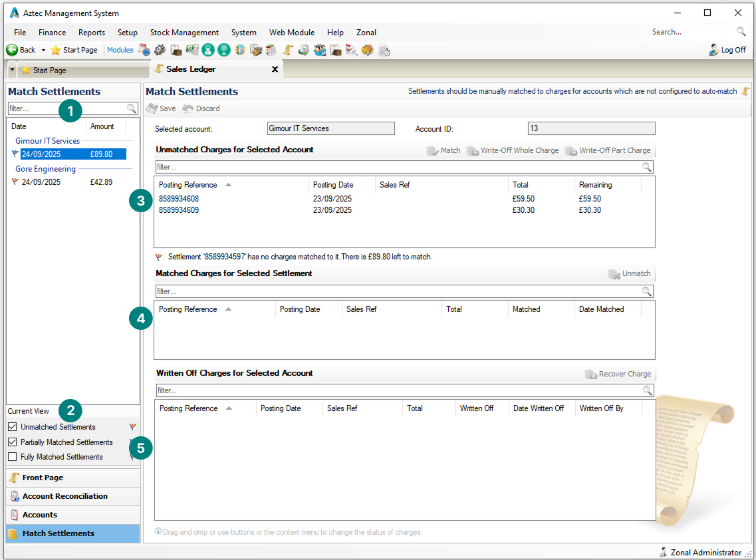
Task: Enable the Fully Matched Settlements checkbox
Action: pyautogui.click(x=13, y=457)
